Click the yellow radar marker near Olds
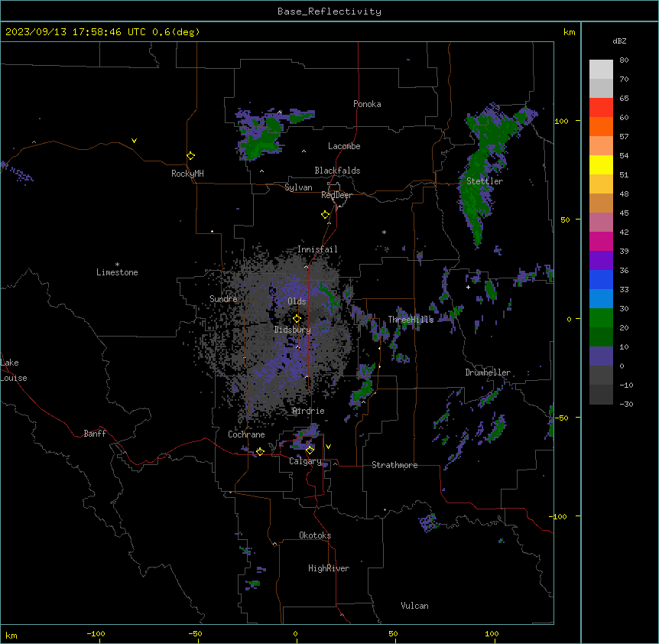 pos(297,318)
